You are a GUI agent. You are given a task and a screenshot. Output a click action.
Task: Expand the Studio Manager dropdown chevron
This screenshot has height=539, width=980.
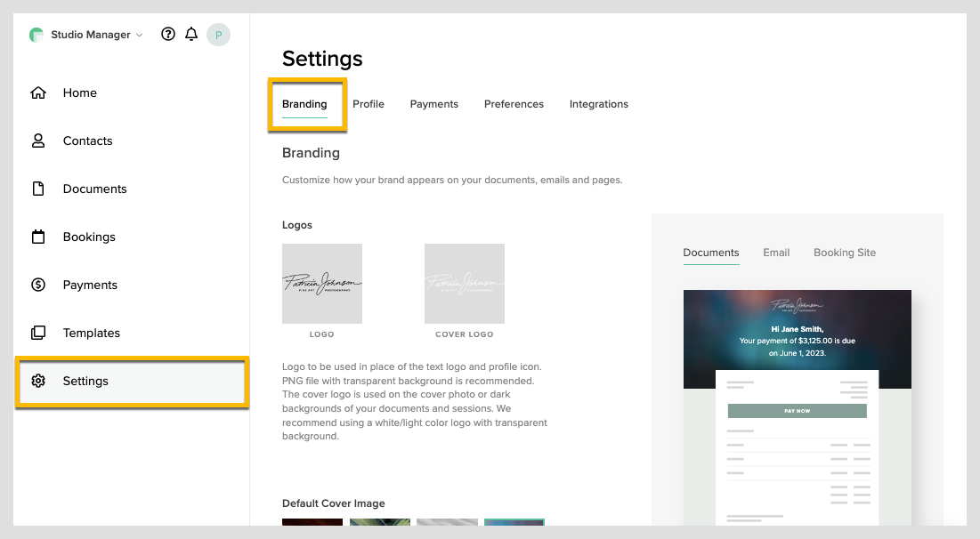pyautogui.click(x=140, y=35)
